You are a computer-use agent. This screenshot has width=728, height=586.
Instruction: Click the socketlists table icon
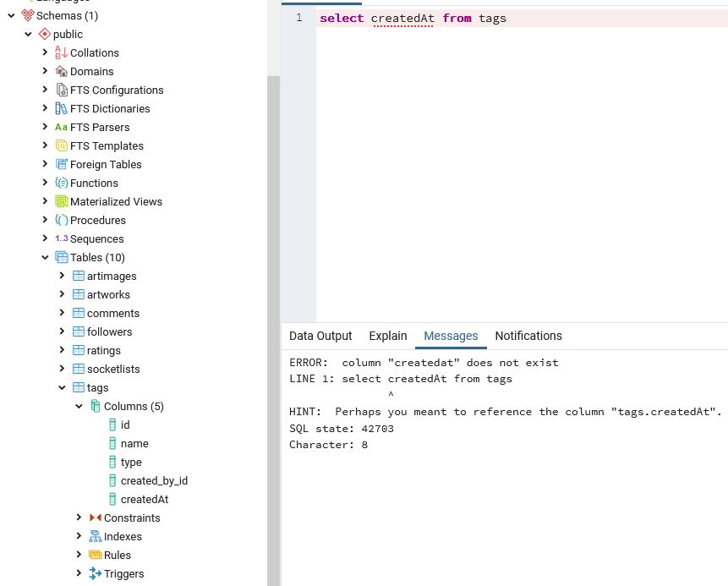pyautogui.click(x=79, y=368)
